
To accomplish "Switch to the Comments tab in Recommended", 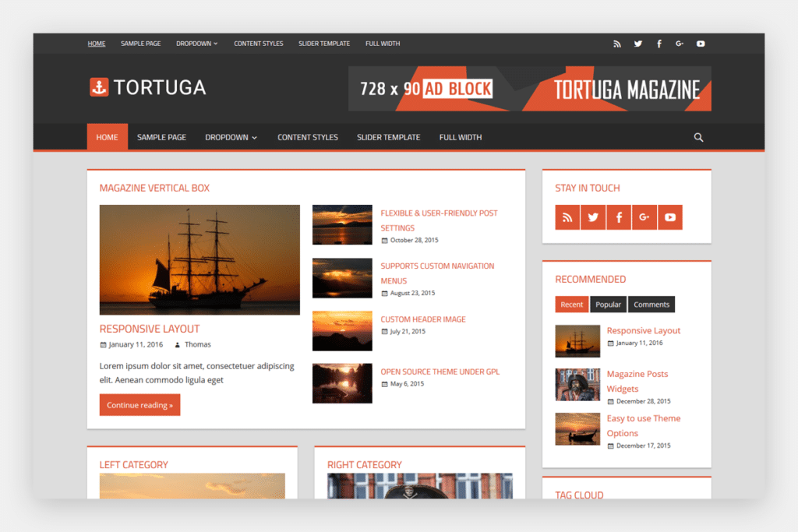I will tap(651, 304).
